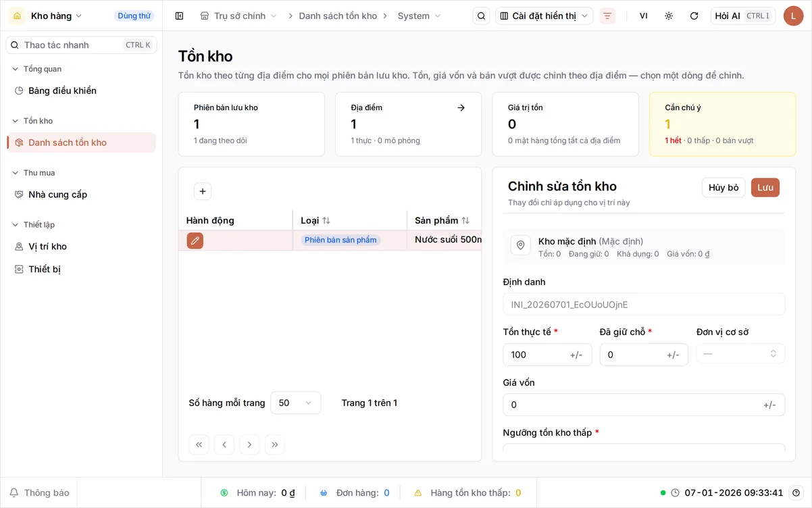The image size is (812, 508).
Task: Switch the VI language toggle
Action: 643,16
